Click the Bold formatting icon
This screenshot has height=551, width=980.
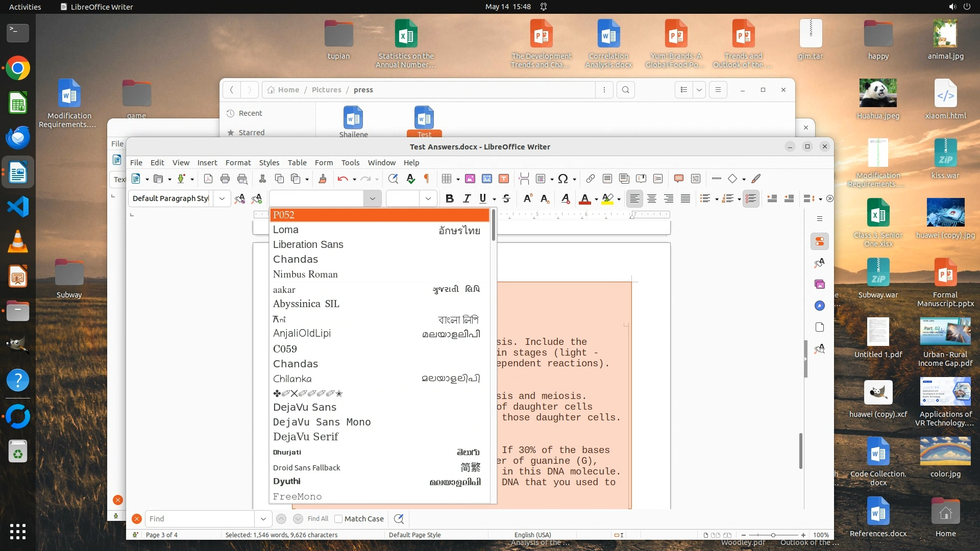click(x=449, y=198)
